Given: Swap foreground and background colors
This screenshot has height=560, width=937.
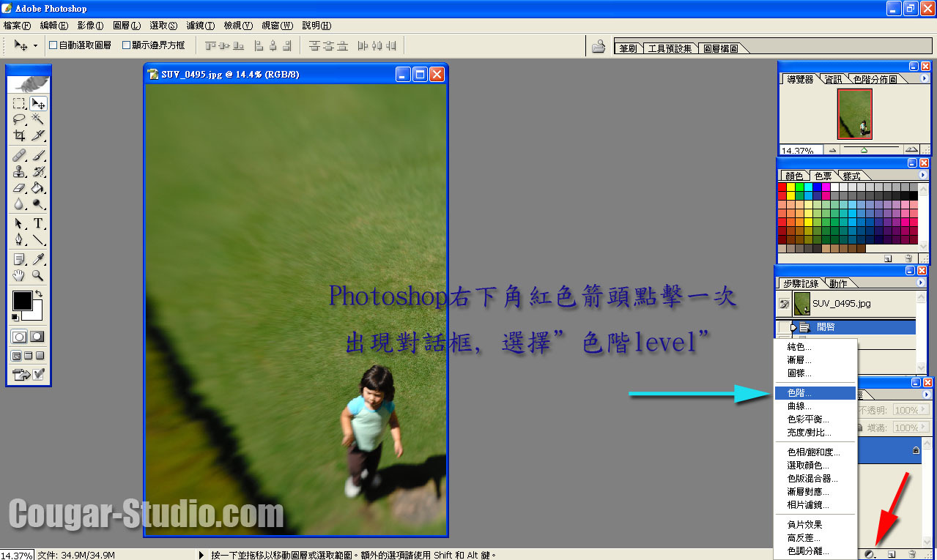Looking at the screenshot, I should 39,294.
